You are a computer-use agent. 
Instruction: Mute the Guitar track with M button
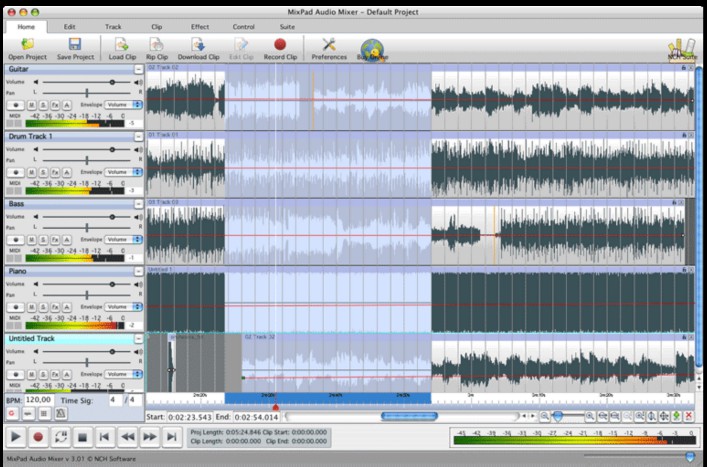[31, 104]
